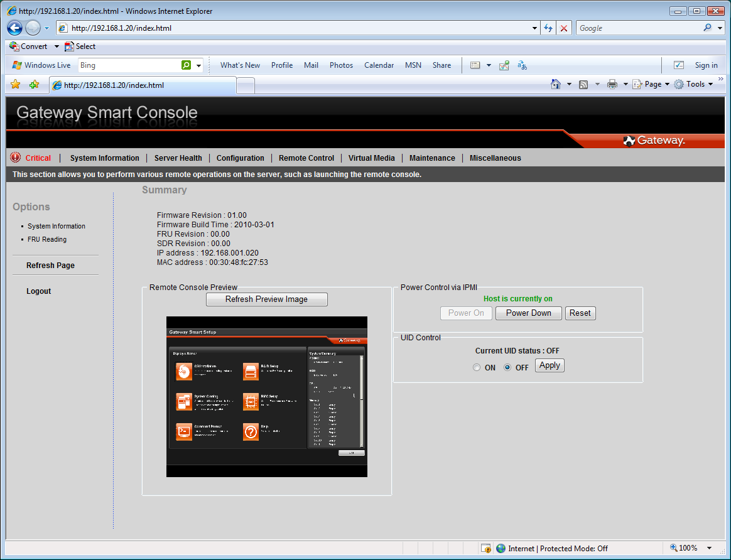Select the ON radio button for UID
The height and width of the screenshot is (560, 731).
(x=477, y=368)
